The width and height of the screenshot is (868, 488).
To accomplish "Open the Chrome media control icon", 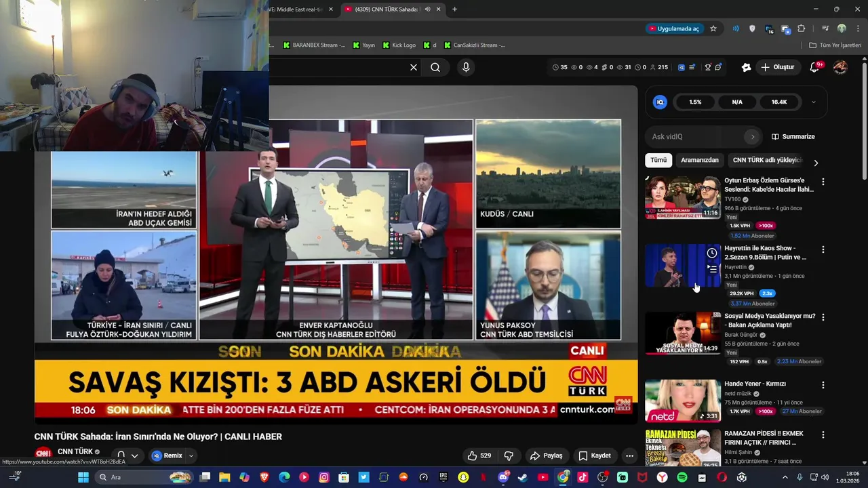I will (825, 28).
